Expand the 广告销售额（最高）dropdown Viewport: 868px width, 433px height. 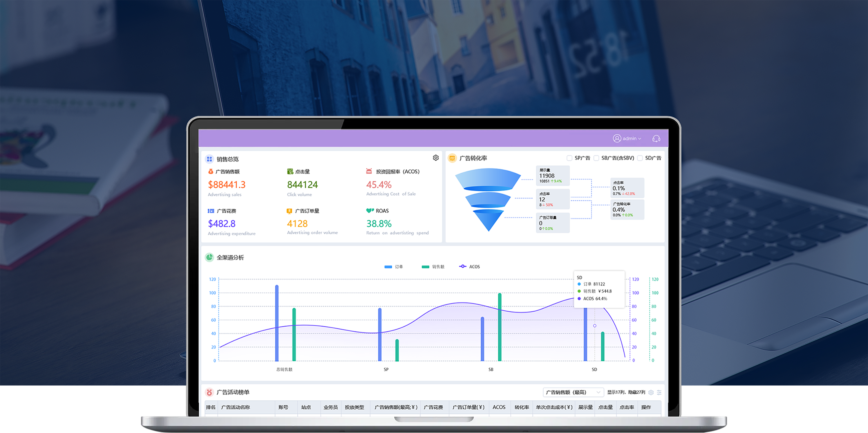coord(573,392)
